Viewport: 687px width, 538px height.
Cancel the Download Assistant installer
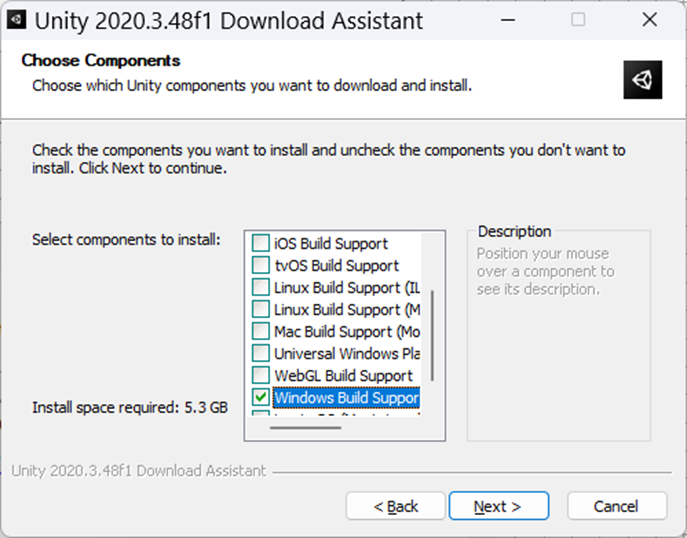click(617, 506)
